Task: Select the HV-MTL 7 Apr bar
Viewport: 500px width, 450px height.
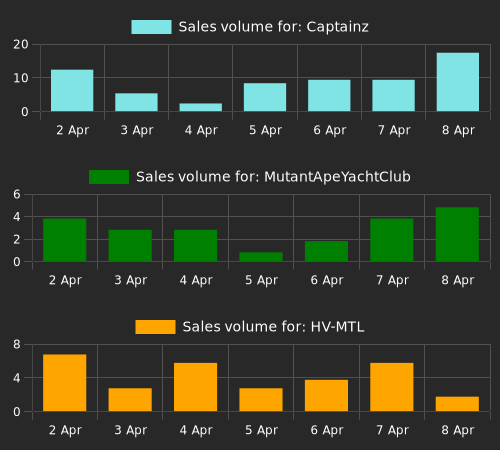Action: click(x=392, y=387)
